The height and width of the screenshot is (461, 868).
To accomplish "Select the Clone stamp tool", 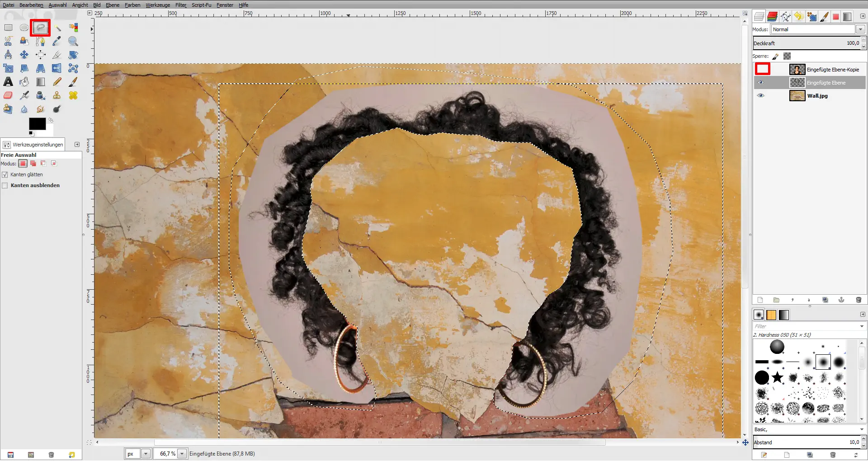I will click(57, 95).
